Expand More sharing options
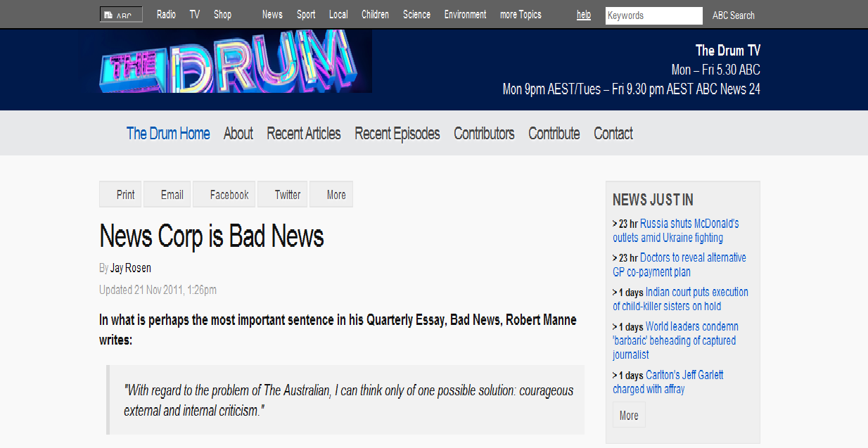Screen dimensions: 868x448 click(331, 194)
